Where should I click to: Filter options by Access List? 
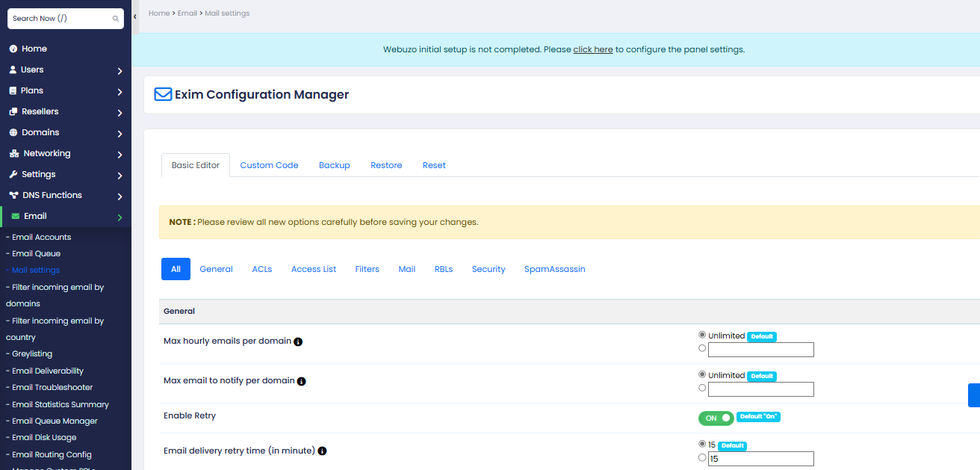[314, 269]
